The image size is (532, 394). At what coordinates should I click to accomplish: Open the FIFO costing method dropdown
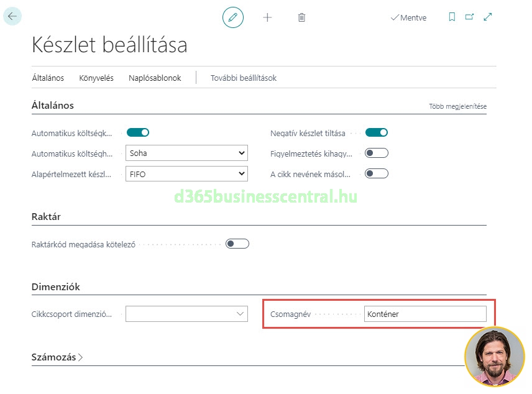186,174
